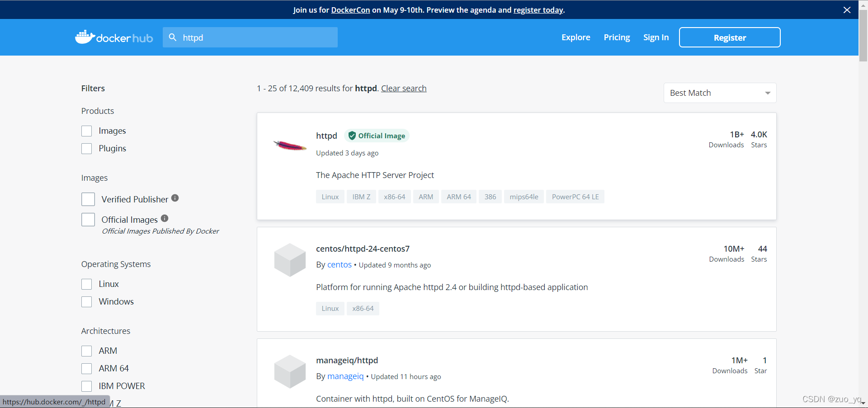Open the manageiq/httpd result title
The image size is (868, 408).
point(347,361)
